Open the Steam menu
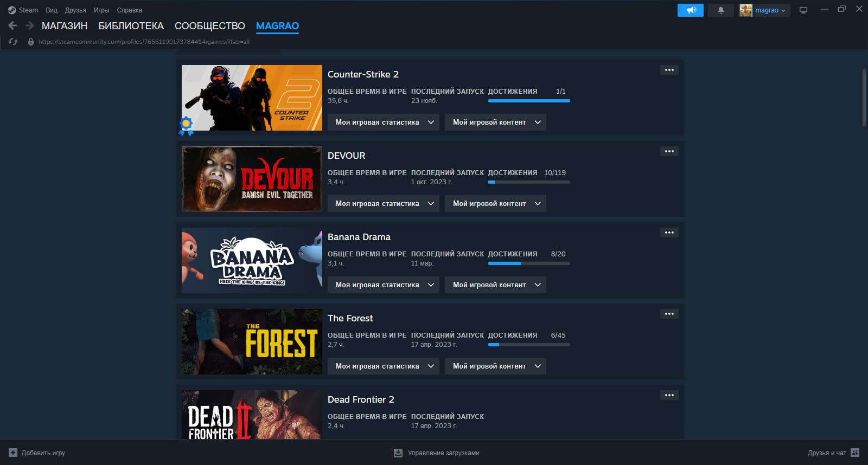This screenshot has height=465, width=868. point(28,10)
